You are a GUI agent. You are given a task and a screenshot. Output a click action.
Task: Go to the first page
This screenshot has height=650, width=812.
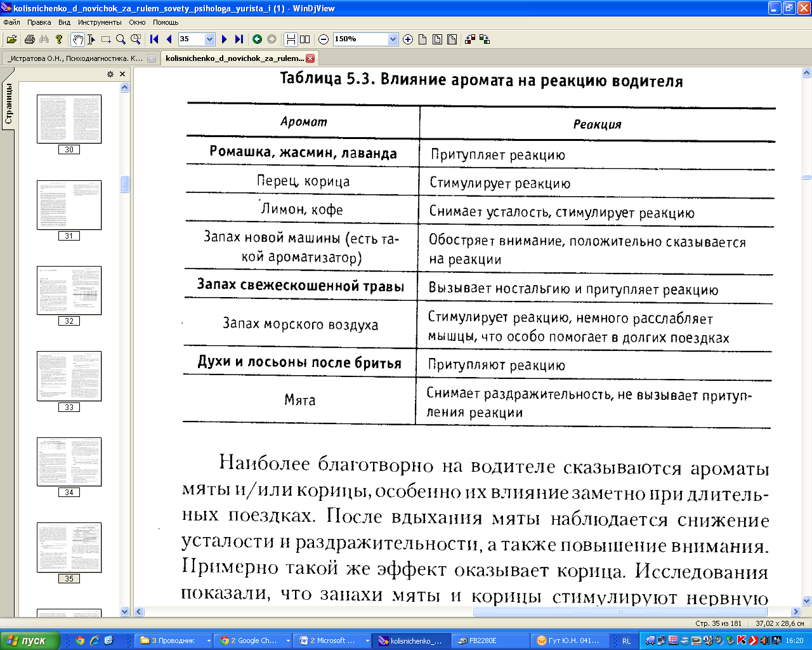pyautogui.click(x=154, y=39)
